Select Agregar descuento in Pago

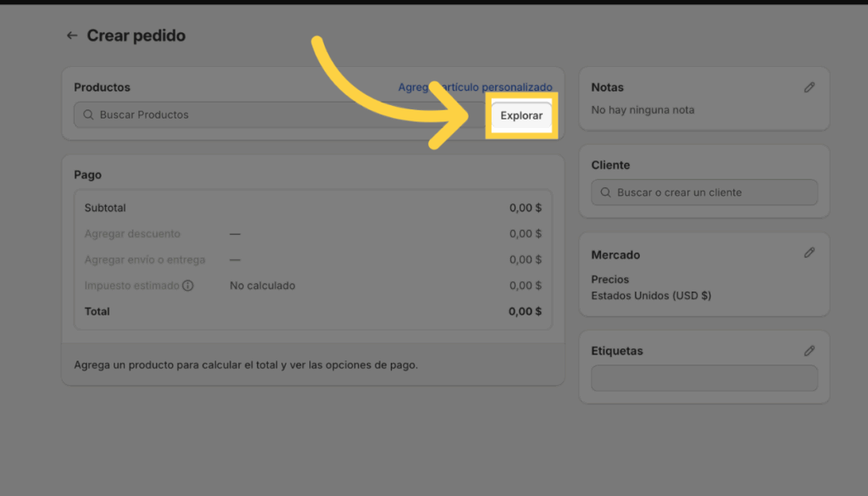click(x=132, y=234)
